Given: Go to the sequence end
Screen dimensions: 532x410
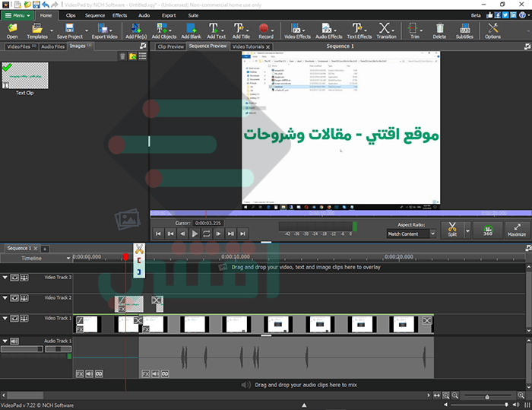Looking at the screenshot, I should pos(242,234).
